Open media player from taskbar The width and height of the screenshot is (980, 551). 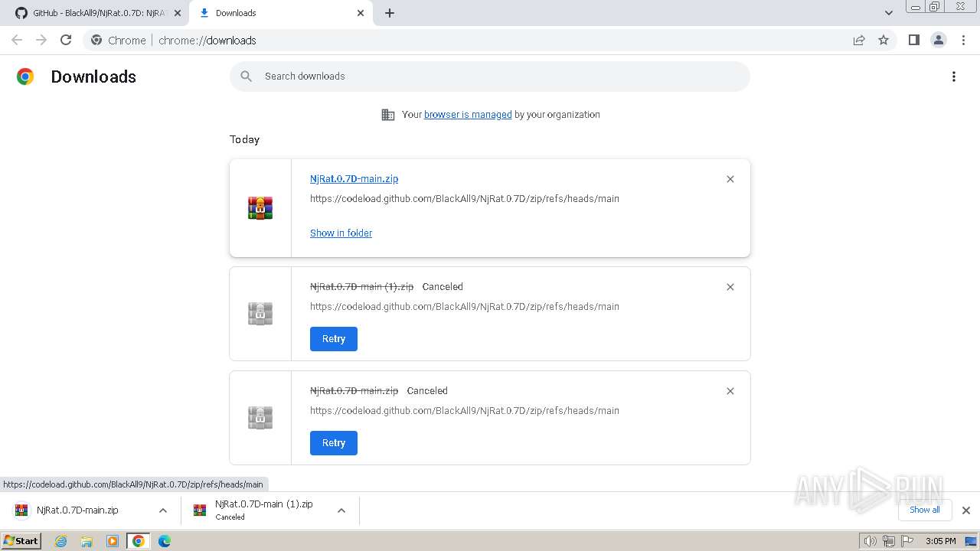click(x=113, y=541)
